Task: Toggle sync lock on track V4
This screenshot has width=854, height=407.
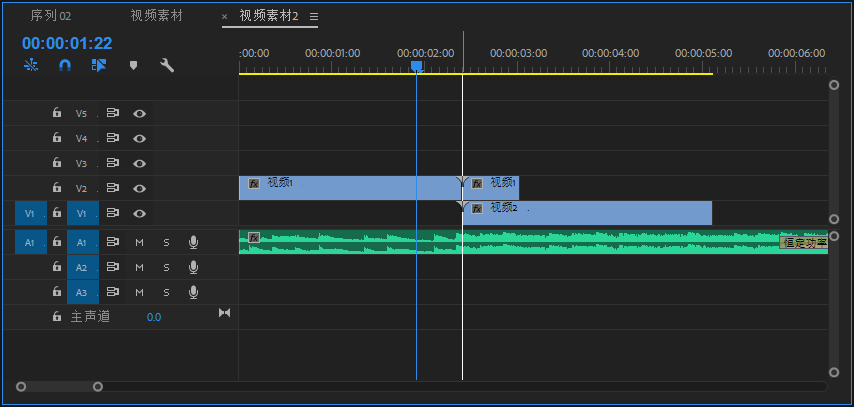Action: tap(112, 138)
